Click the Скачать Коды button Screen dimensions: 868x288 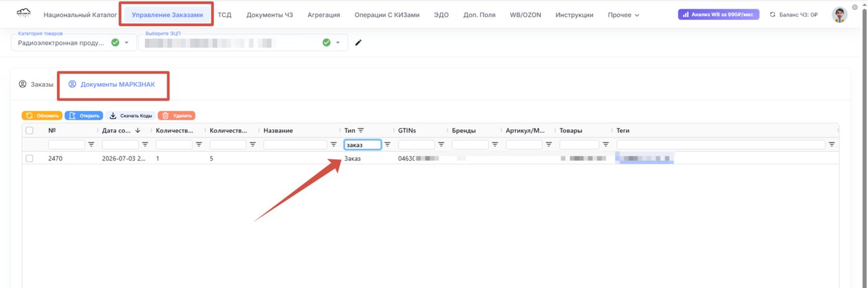(x=130, y=116)
